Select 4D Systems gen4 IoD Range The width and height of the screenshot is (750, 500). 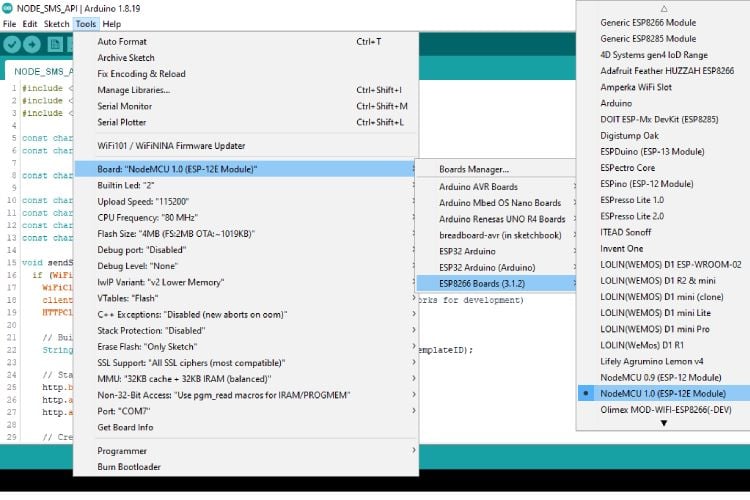663,55
